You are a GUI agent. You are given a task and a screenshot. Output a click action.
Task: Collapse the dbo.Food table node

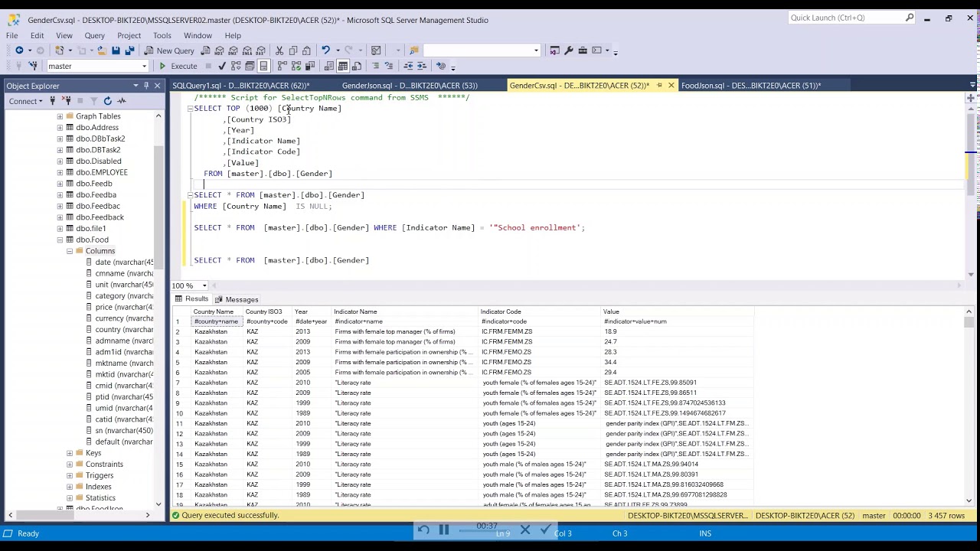(60, 240)
